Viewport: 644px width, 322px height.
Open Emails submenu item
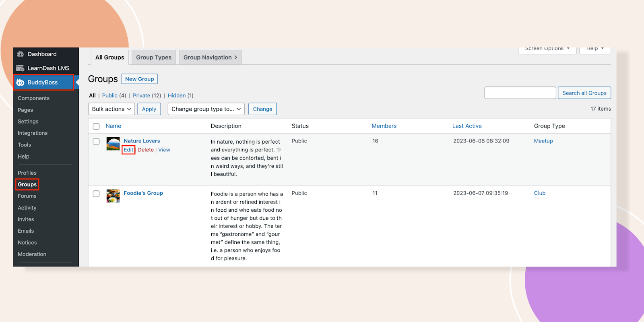point(26,231)
